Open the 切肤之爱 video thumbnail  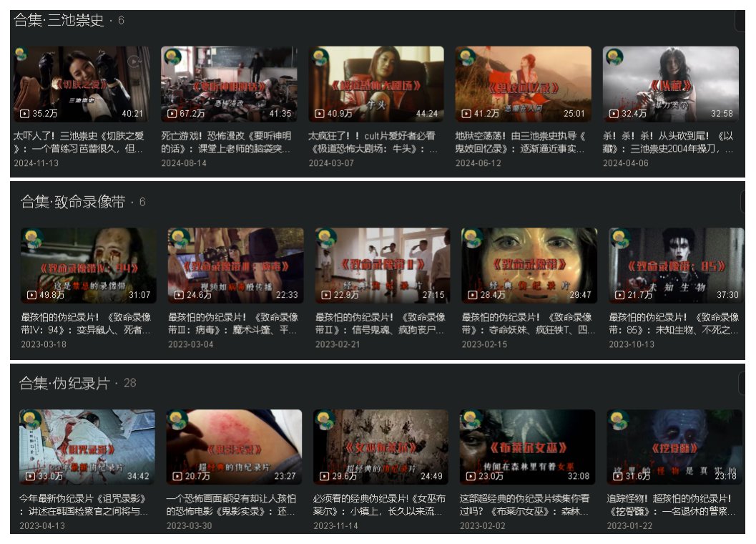click(x=82, y=84)
